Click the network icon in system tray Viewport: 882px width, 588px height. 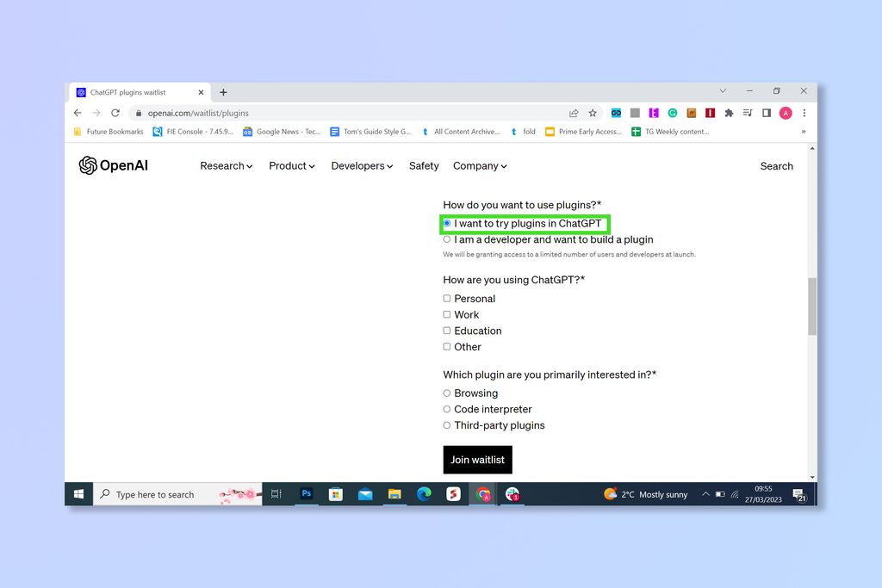pos(735,494)
